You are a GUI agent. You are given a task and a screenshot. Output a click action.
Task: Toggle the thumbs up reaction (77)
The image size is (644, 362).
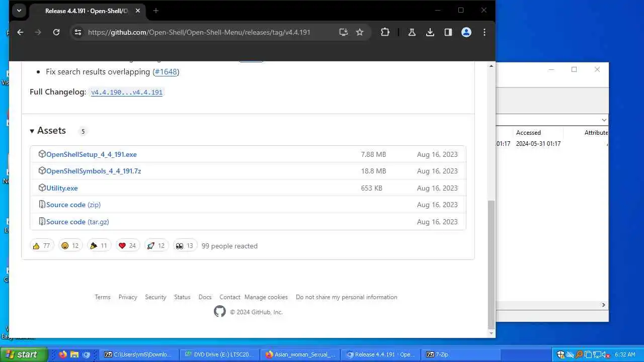41,246
